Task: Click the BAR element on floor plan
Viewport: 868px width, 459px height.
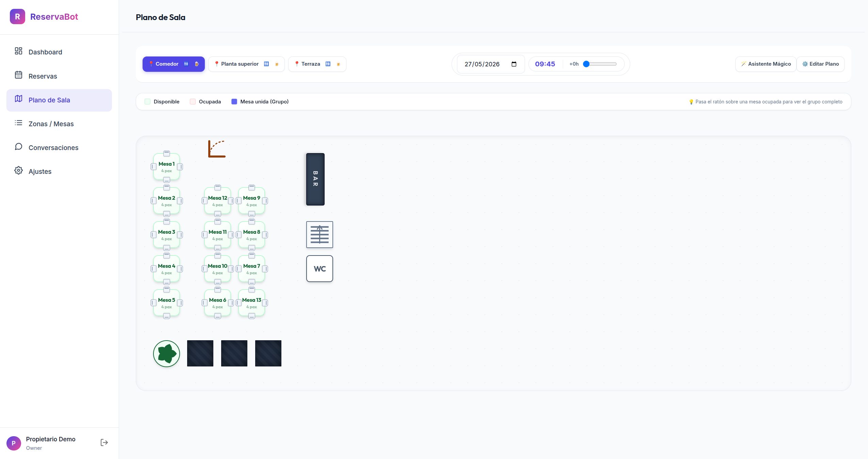Action: pos(315,179)
